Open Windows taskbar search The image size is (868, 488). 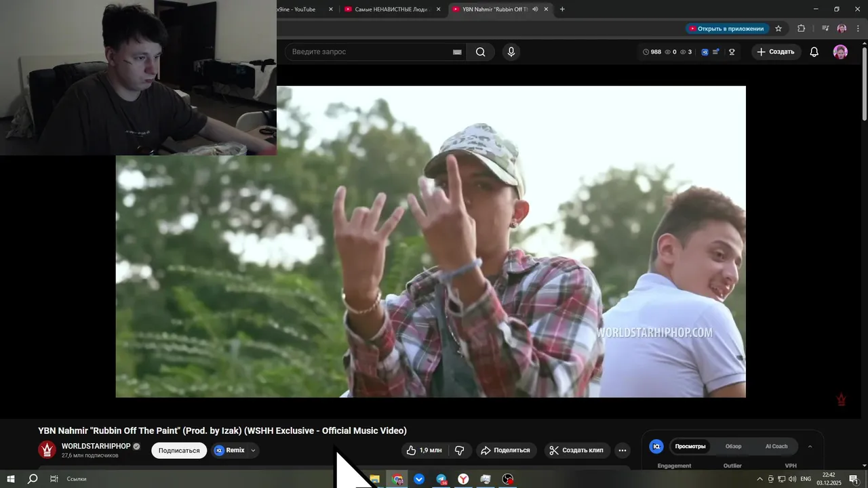32,479
